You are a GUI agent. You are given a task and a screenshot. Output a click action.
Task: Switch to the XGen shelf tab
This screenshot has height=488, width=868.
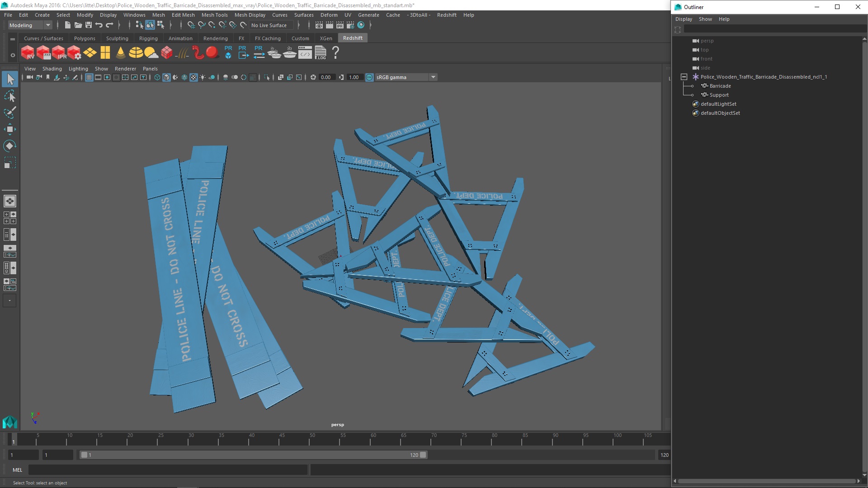325,38
